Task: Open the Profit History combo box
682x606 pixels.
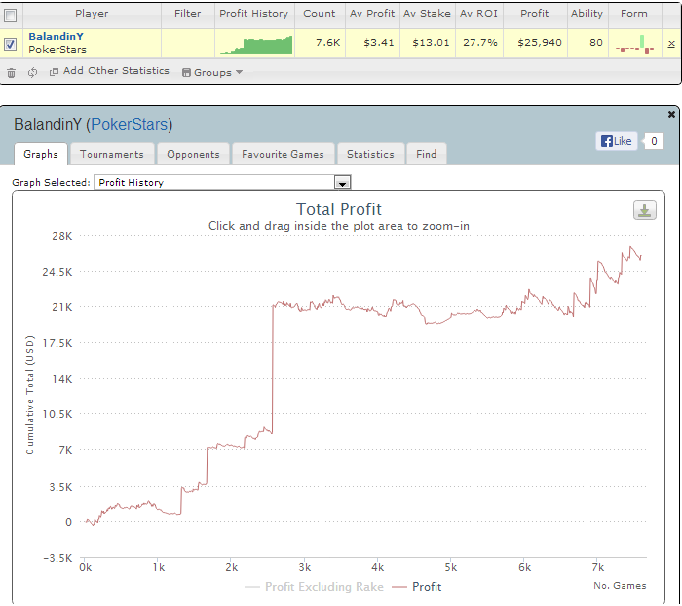Action: pos(222,182)
